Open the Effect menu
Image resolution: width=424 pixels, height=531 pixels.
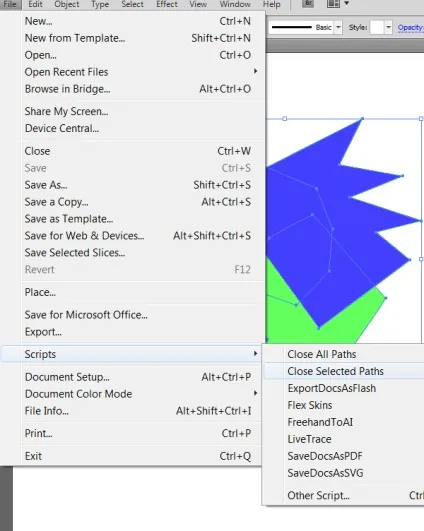coord(167,4)
